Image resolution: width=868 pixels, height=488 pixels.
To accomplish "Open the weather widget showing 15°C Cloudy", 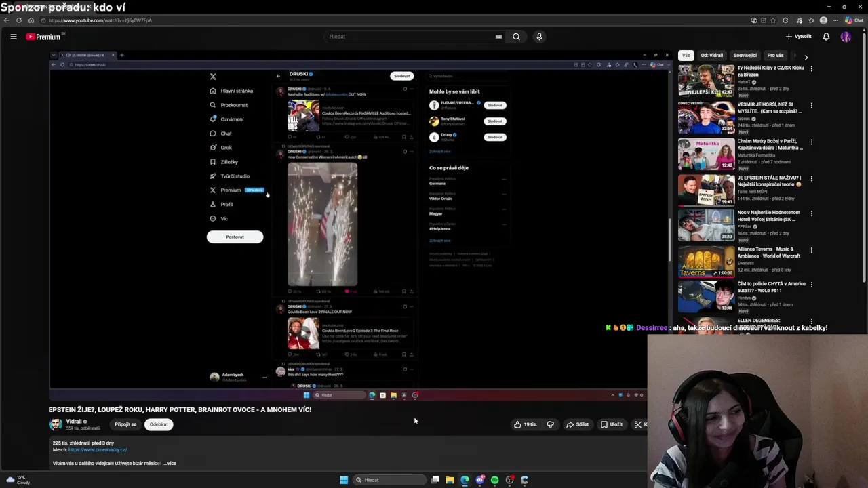I will [x=18, y=480].
